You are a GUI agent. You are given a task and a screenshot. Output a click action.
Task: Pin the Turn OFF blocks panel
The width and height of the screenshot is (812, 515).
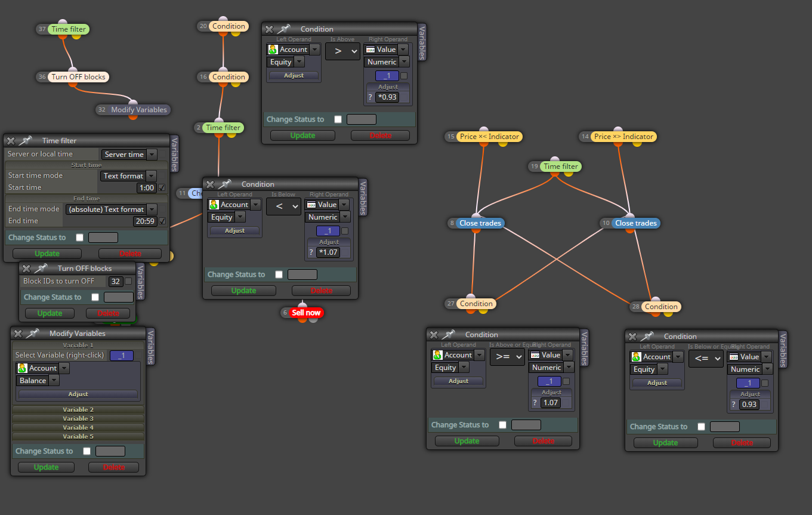click(41, 269)
